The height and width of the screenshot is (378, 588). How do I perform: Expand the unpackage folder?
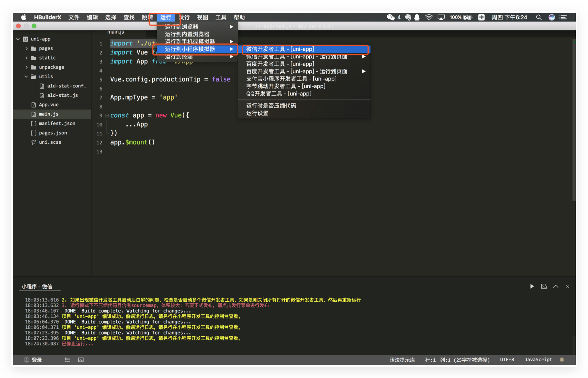point(26,67)
